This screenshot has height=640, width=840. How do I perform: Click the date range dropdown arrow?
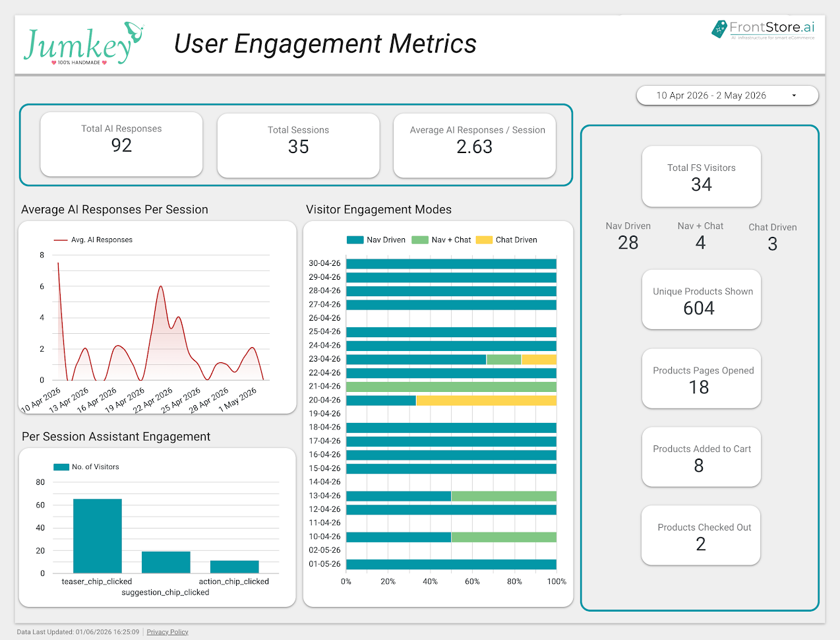[794, 96]
